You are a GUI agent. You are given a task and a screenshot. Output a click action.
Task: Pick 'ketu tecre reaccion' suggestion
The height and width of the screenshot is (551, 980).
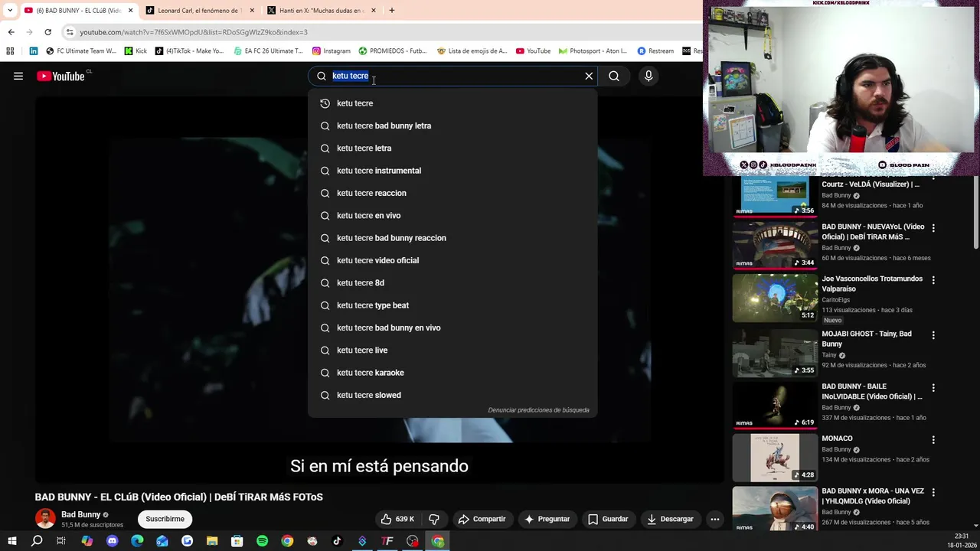coord(452,193)
